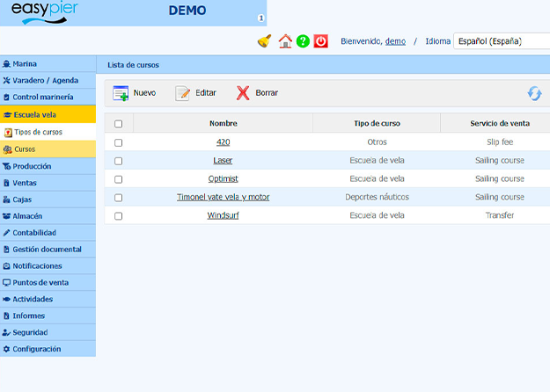The width and height of the screenshot is (550, 392).
Task: Collapse the Escuela vela section
Action: click(48, 114)
